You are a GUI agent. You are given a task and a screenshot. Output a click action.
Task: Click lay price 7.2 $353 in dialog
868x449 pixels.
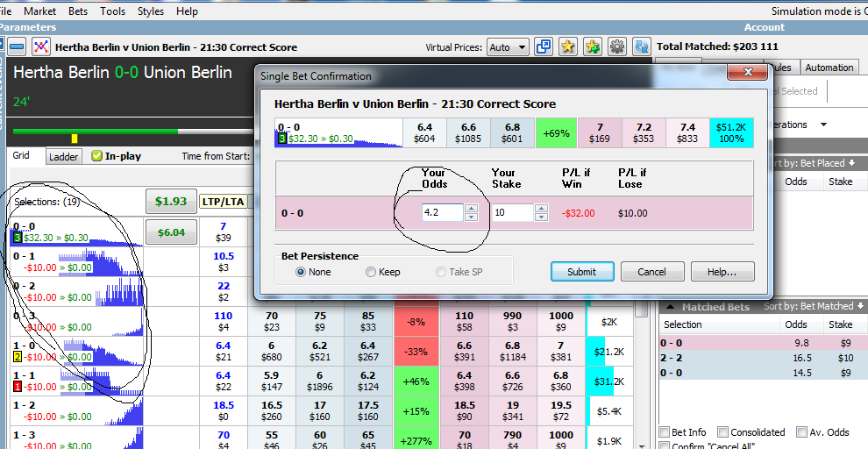pyautogui.click(x=644, y=133)
